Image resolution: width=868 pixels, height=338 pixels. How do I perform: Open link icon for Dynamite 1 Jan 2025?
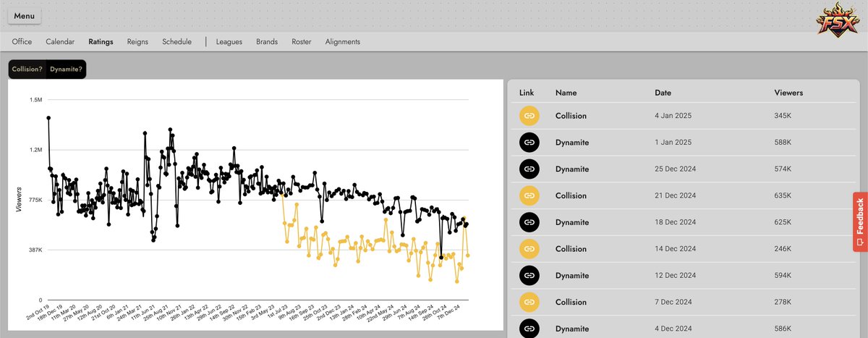coord(529,143)
